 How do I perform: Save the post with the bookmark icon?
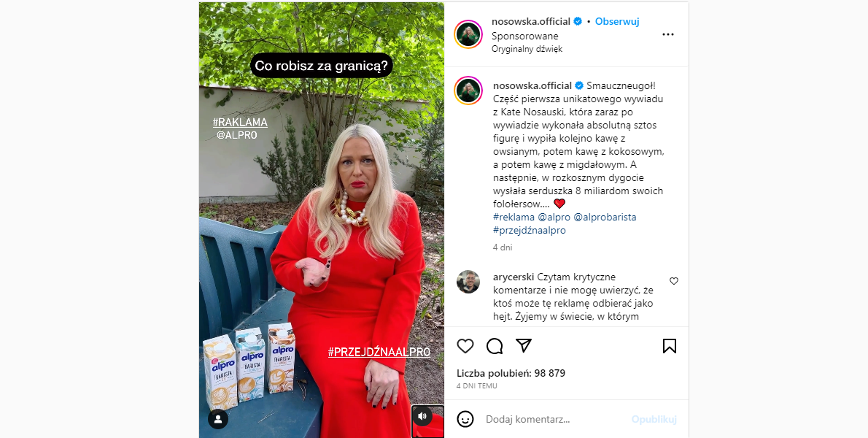point(670,346)
